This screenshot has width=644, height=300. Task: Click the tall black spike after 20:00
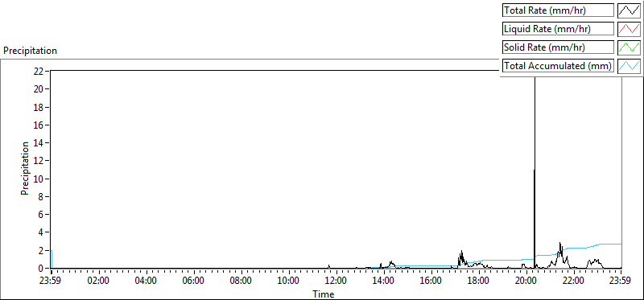click(x=535, y=172)
